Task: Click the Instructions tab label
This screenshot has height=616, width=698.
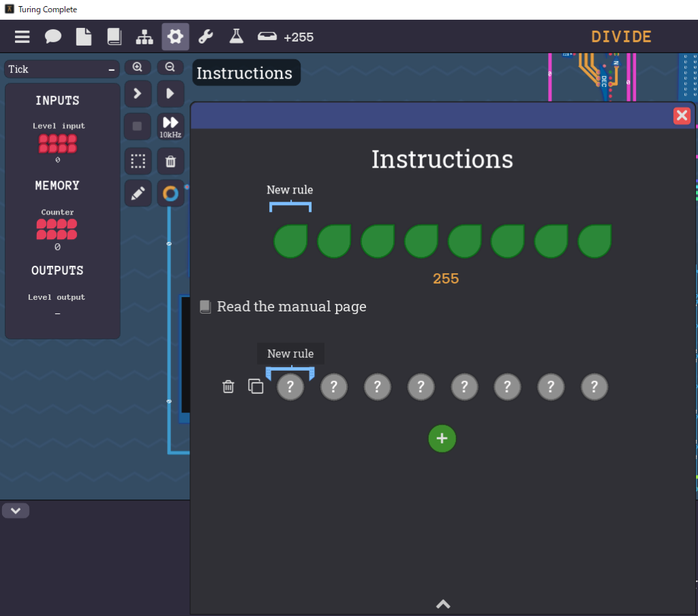Action: click(245, 73)
